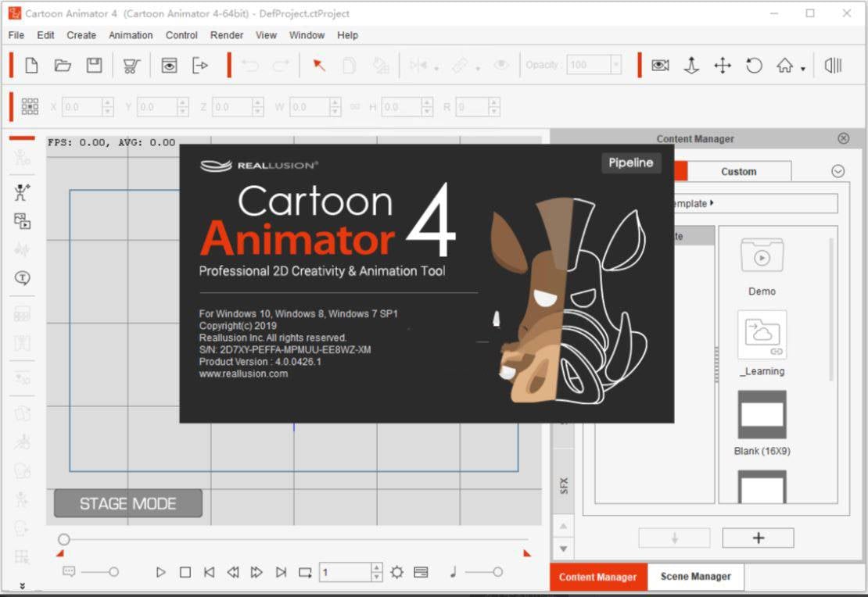Screen dimensions: 868x597
Task: Open the _Learning folder thumbnail
Action: pyautogui.click(x=762, y=334)
